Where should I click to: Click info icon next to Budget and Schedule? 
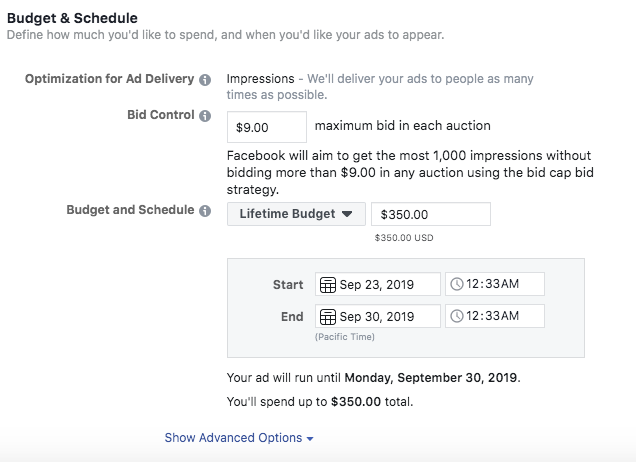point(205,211)
